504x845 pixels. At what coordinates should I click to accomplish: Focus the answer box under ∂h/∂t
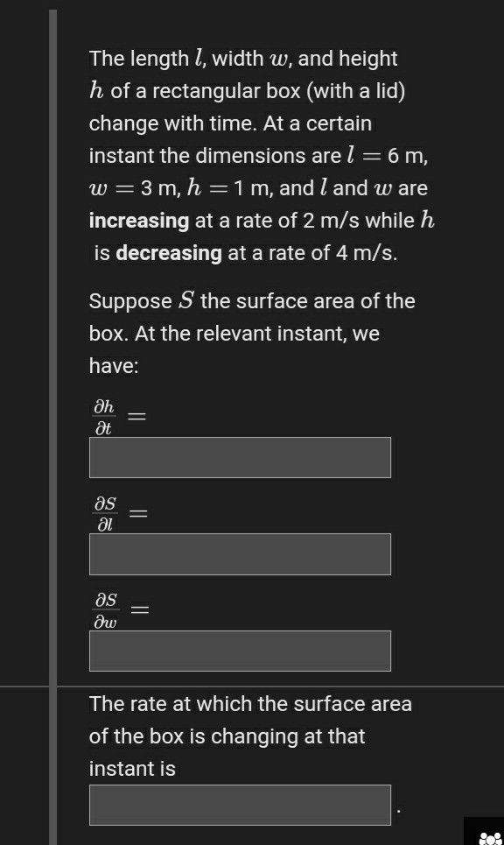[240, 458]
